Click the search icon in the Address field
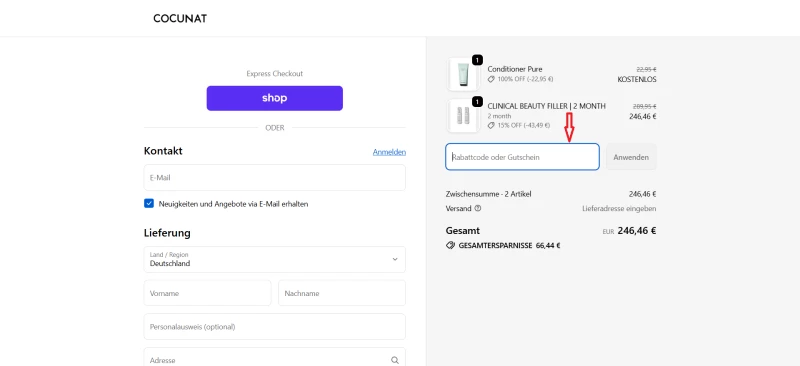This screenshot has height=366, width=800. [394, 360]
